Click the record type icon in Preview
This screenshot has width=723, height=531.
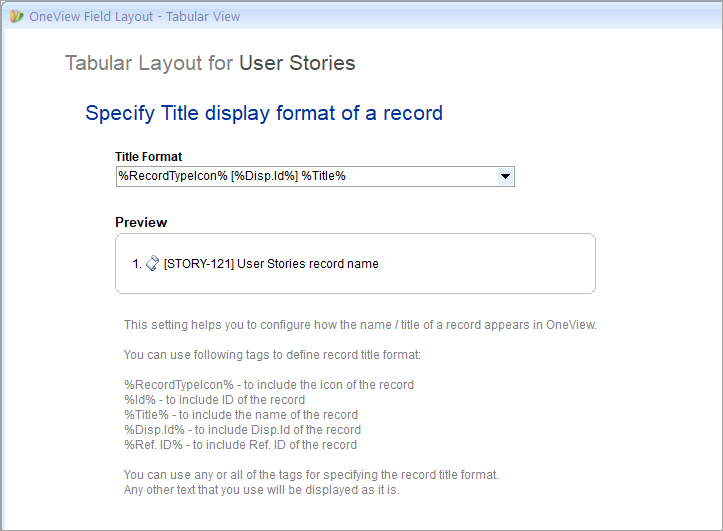(x=153, y=264)
